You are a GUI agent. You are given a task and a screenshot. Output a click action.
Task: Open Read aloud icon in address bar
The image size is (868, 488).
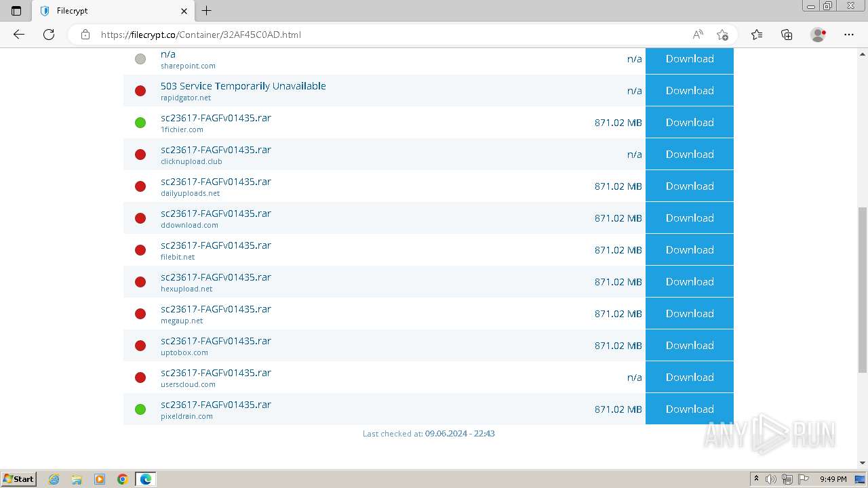[697, 35]
